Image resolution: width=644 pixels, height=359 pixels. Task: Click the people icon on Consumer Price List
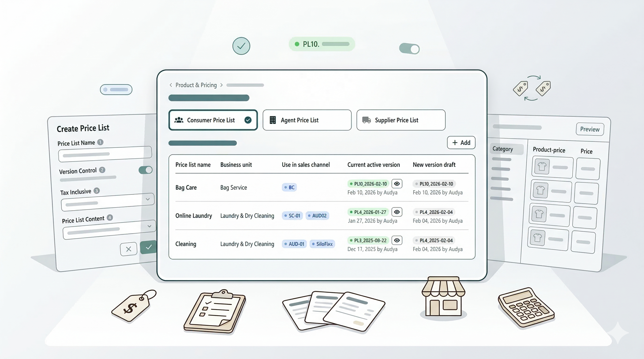pyautogui.click(x=179, y=120)
